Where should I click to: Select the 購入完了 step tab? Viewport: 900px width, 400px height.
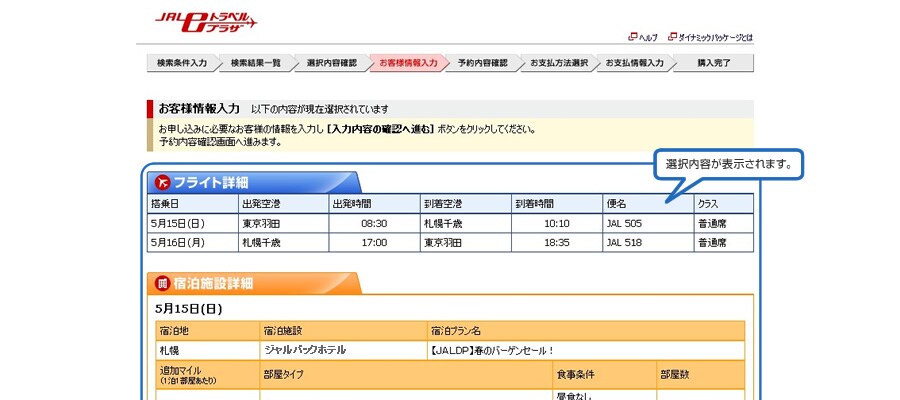point(713,63)
